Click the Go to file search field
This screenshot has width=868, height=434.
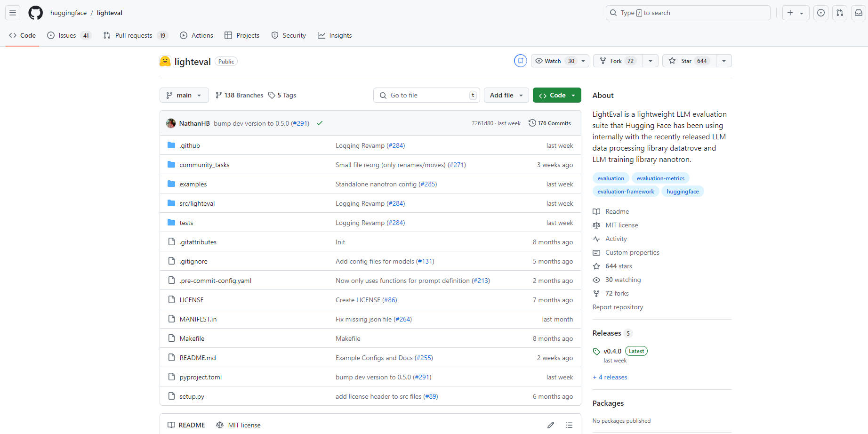[x=426, y=95]
